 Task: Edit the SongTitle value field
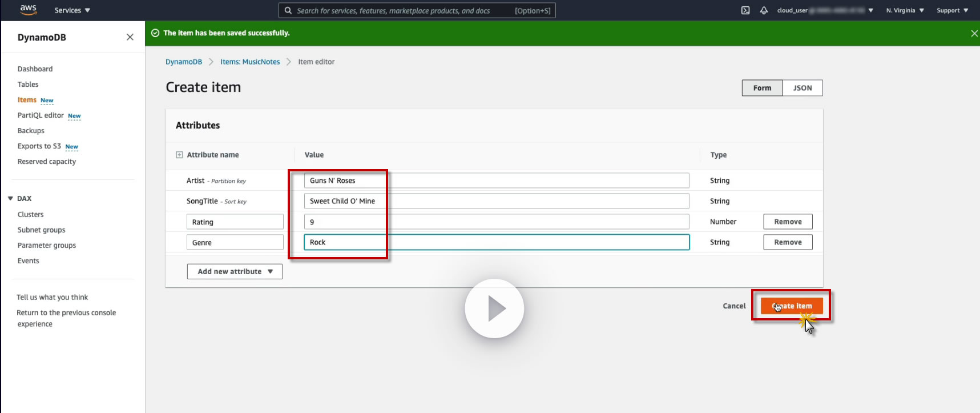(x=497, y=201)
